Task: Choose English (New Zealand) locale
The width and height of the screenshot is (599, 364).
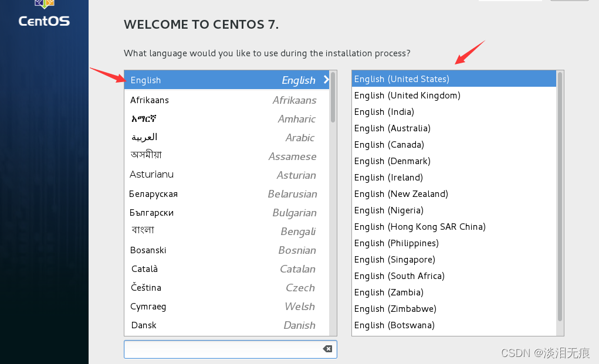Action: pos(454,194)
